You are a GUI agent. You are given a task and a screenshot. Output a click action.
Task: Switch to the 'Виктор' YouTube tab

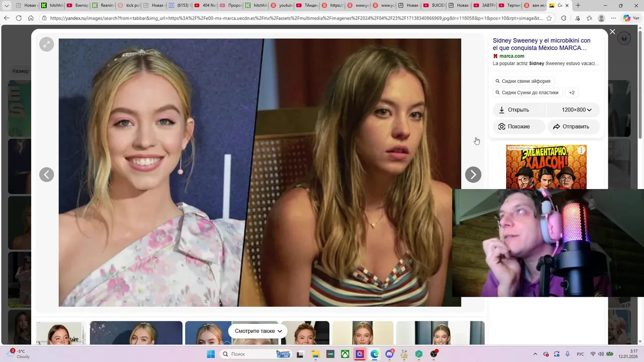77,6
